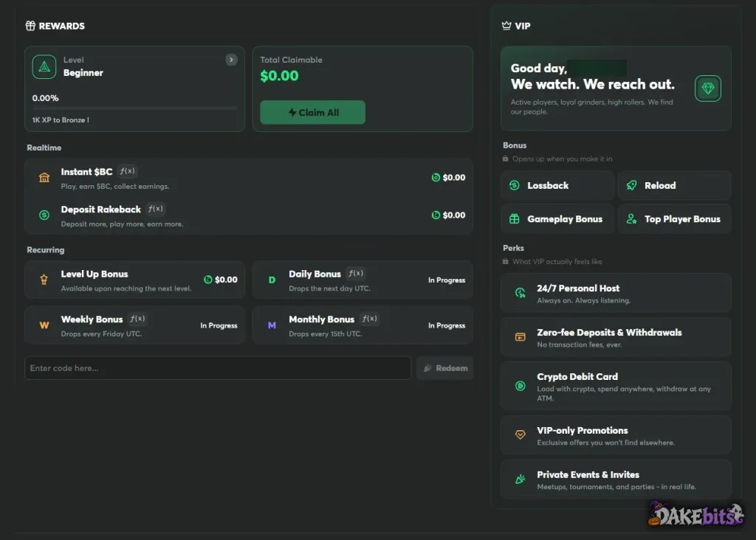Screen dimensions: 756x540
Task: Click 'VIP-only Promotions' title
Action: (583, 430)
